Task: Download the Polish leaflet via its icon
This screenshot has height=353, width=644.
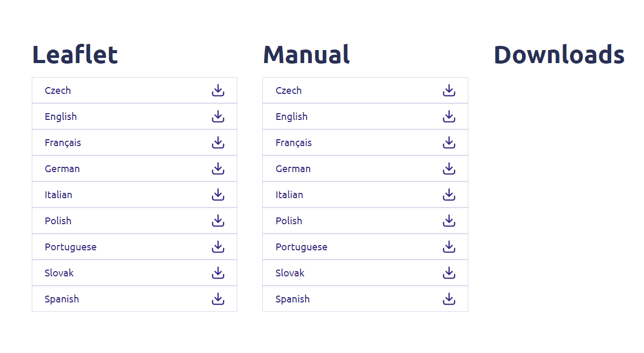Action: coord(218,221)
